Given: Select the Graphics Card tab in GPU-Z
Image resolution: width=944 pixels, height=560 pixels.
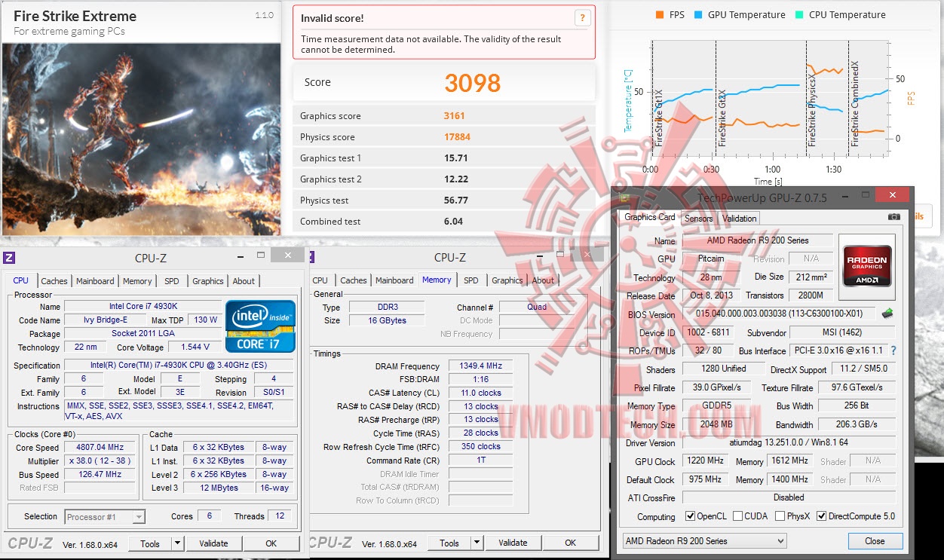Looking at the screenshot, I should click(650, 217).
